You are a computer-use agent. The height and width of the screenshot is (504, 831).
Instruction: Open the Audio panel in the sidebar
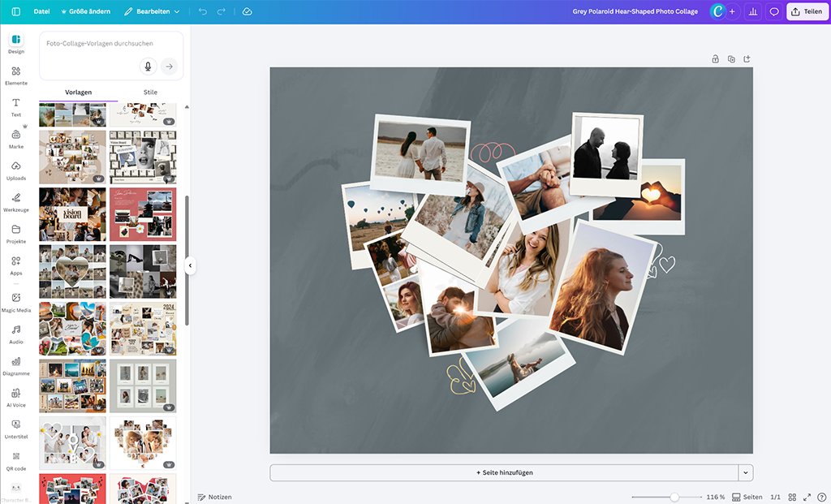15,334
